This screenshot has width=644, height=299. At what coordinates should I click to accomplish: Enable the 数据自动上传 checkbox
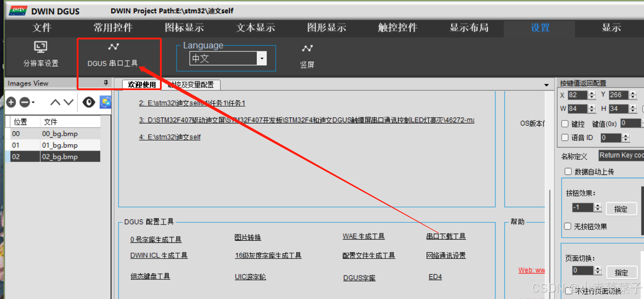click(568, 172)
